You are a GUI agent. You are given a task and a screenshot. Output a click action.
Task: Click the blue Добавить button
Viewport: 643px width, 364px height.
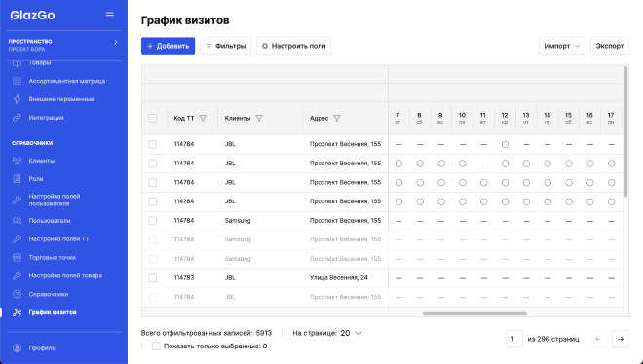pos(169,46)
